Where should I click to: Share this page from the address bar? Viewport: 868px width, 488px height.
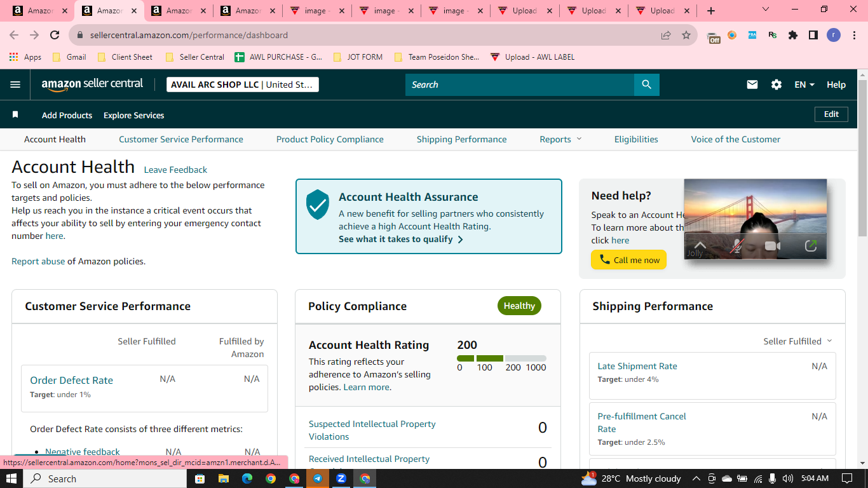point(666,35)
